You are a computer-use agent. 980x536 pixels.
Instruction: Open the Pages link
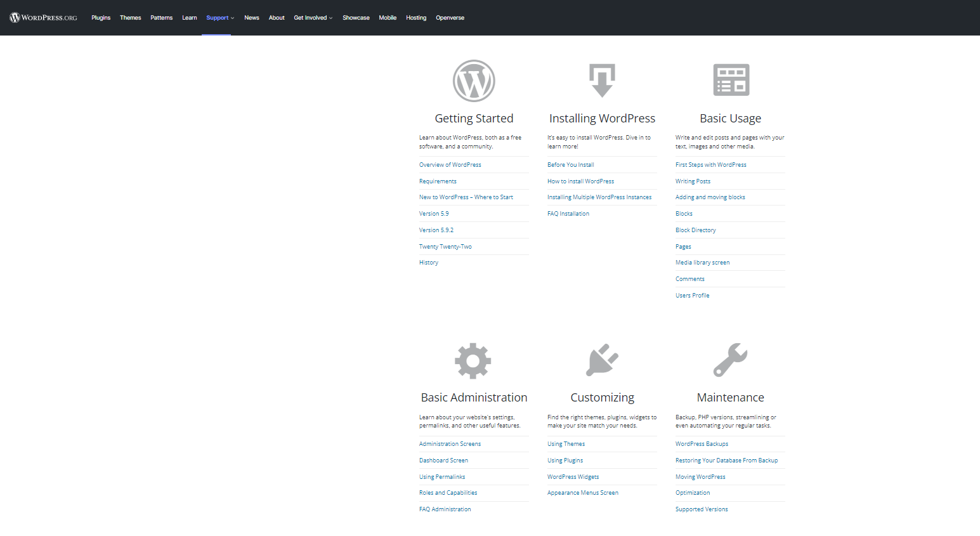coord(683,247)
